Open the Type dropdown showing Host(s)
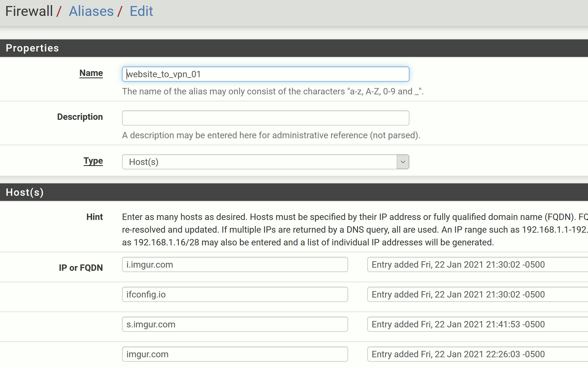Viewport: 588px width, 369px height. click(x=259, y=162)
